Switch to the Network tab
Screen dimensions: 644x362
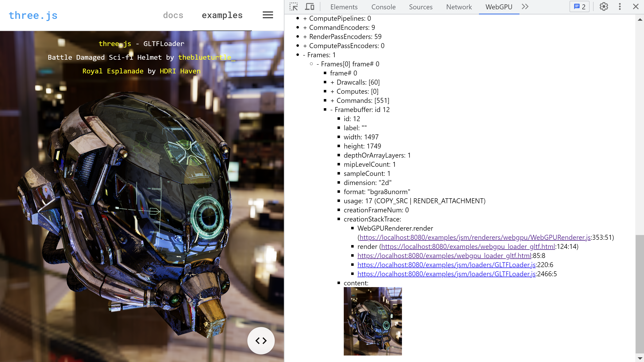459,7
